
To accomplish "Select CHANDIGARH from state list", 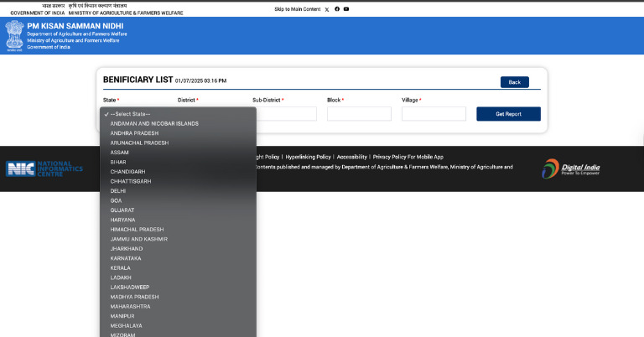I will pos(178,172).
